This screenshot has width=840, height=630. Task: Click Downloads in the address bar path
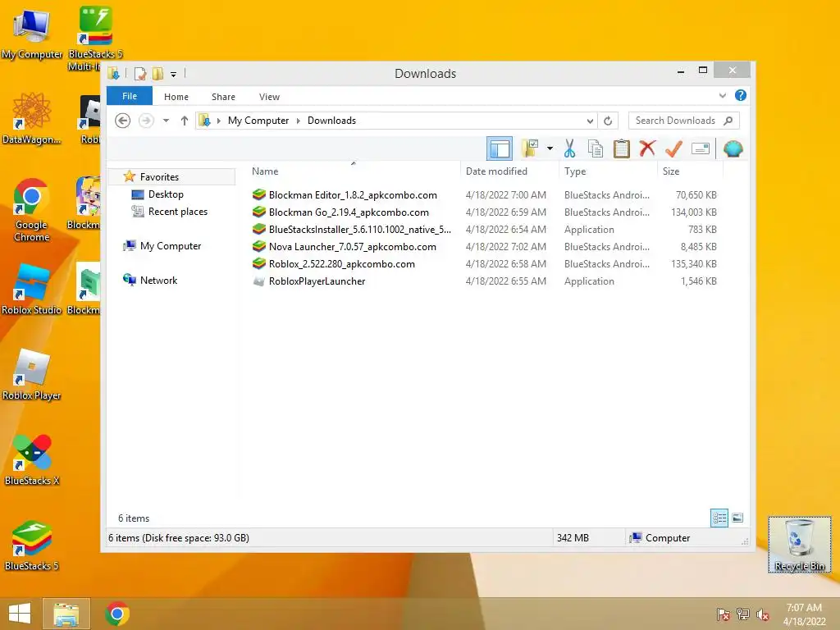click(331, 121)
